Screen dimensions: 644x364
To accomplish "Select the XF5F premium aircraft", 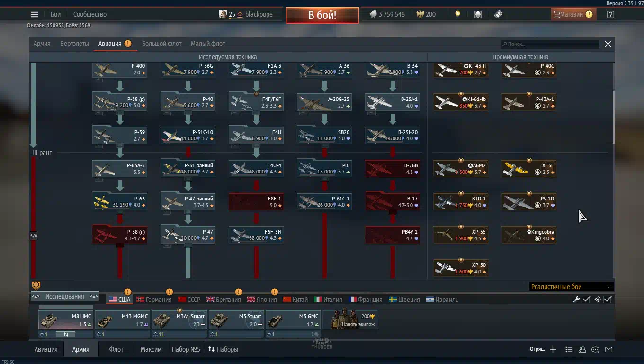I will click(x=529, y=168).
